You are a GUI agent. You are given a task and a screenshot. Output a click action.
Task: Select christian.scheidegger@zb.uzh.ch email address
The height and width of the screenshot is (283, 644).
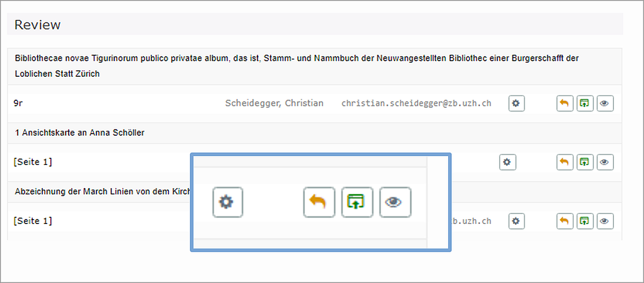click(416, 103)
